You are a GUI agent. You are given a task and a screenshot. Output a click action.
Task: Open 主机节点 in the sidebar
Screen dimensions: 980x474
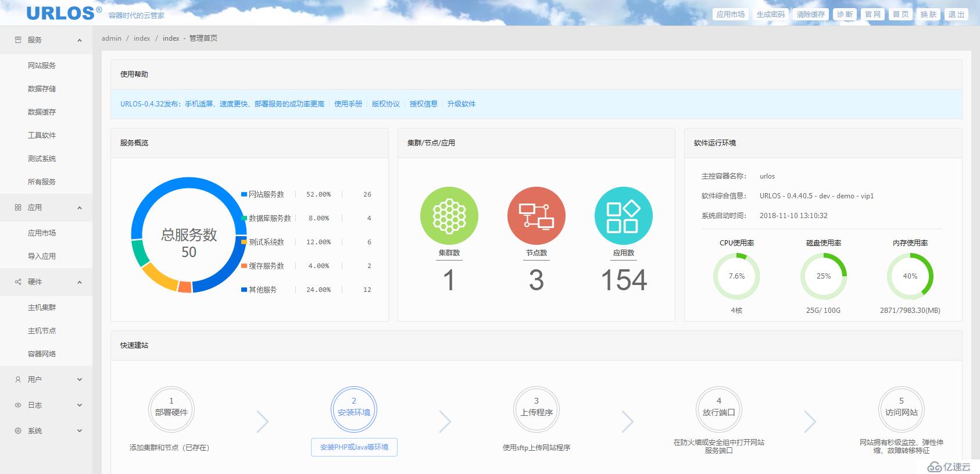click(42, 331)
